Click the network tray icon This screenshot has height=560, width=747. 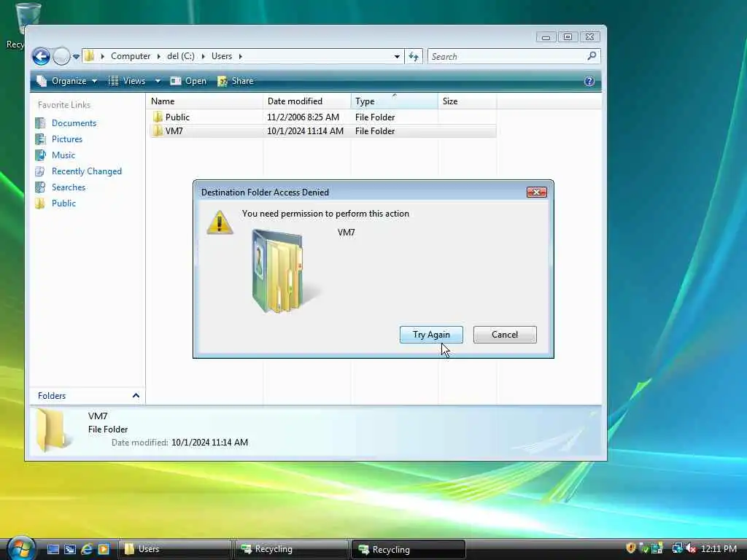tap(677, 548)
